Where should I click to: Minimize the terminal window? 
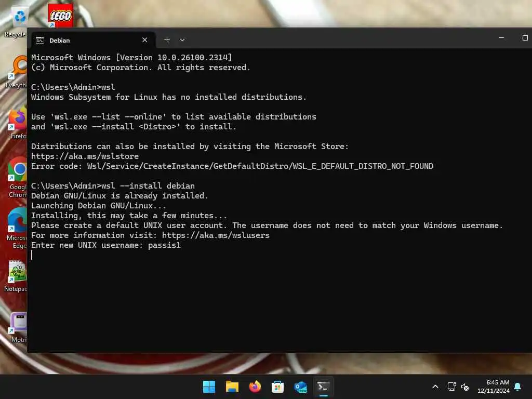(x=501, y=37)
